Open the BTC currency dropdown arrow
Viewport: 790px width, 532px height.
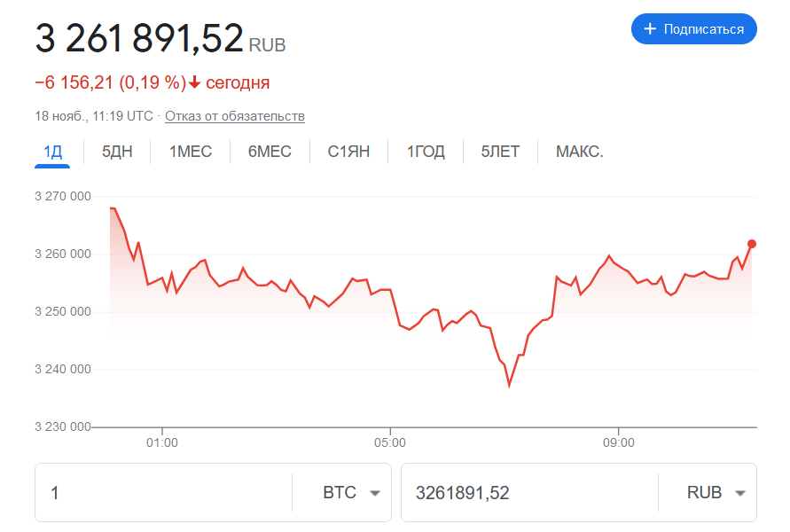coord(374,493)
